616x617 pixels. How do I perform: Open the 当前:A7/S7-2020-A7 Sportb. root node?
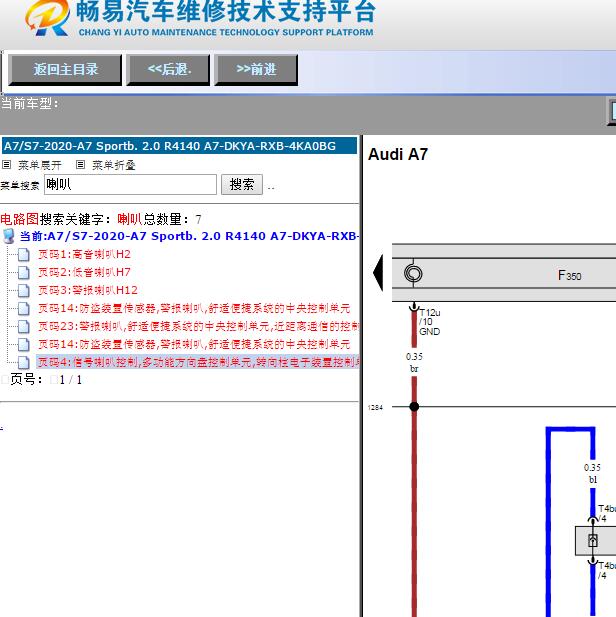189,236
